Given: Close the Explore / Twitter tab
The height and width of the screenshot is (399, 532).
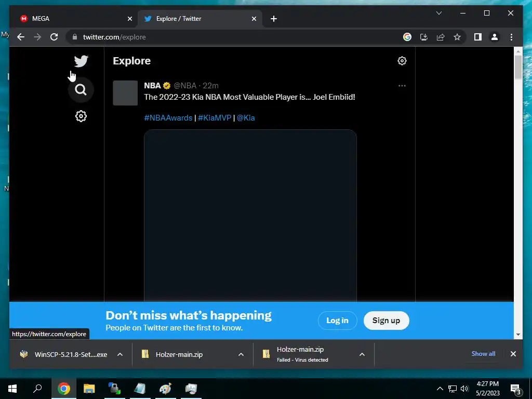Looking at the screenshot, I should pos(254,19).
